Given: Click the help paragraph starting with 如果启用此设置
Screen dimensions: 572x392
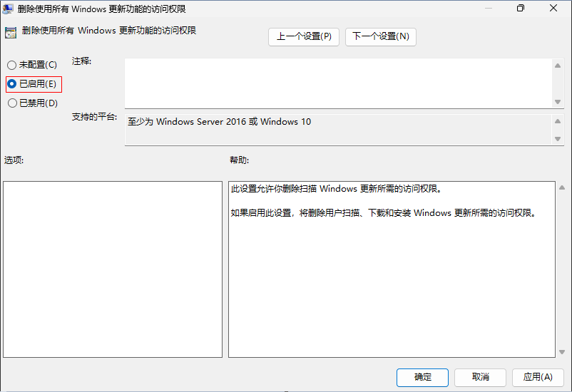Looking at the screenshot, I should (384, 213).
